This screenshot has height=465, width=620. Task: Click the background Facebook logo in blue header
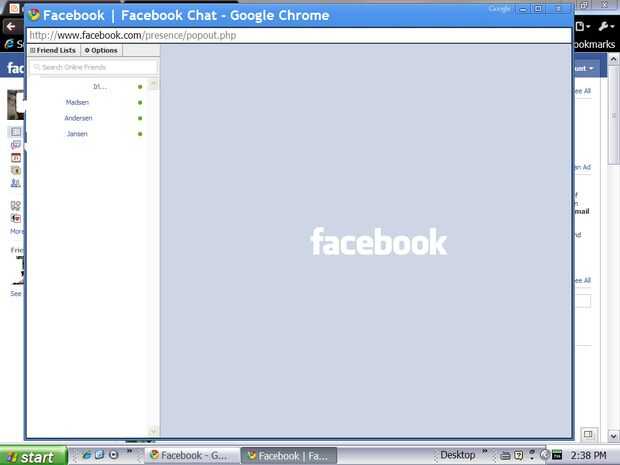(16, 68)
